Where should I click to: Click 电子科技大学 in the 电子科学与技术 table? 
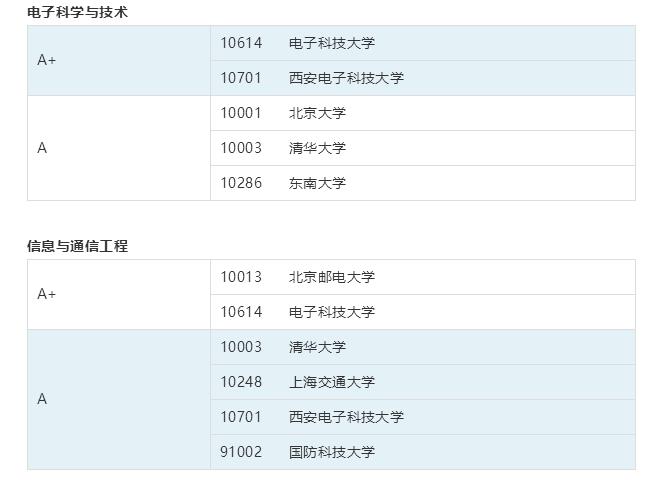coord(331,43)
